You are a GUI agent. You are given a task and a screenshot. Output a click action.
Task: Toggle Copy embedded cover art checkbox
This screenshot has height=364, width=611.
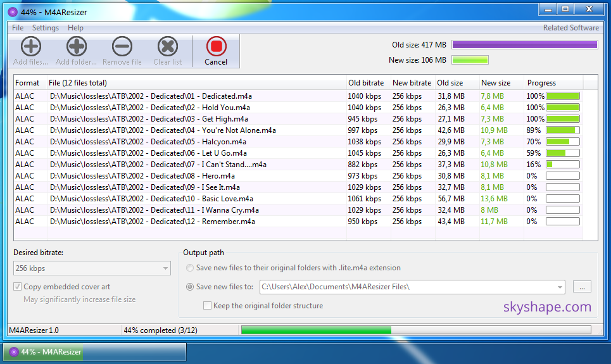(18, 287)
